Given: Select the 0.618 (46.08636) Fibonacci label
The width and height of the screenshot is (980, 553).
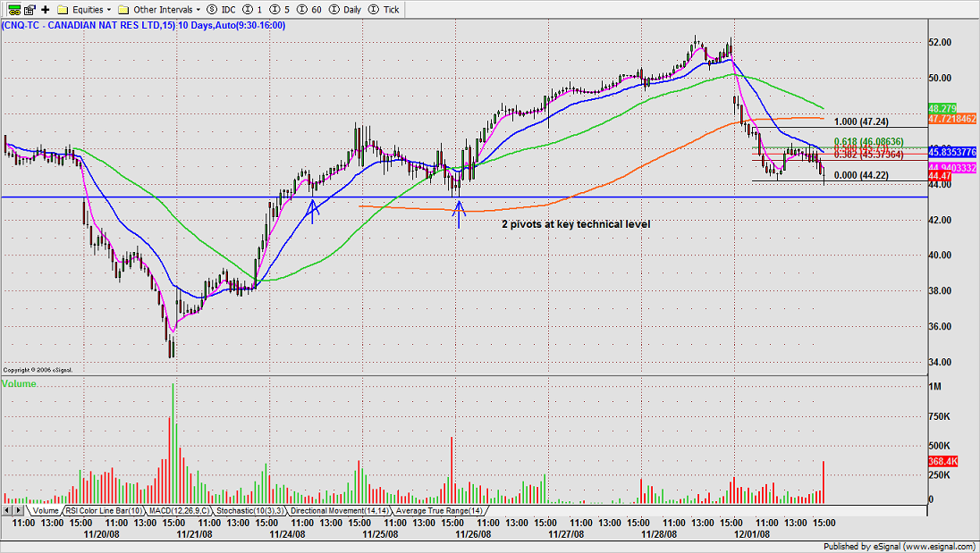Looking at the screenshot, I should click(869, 142).
